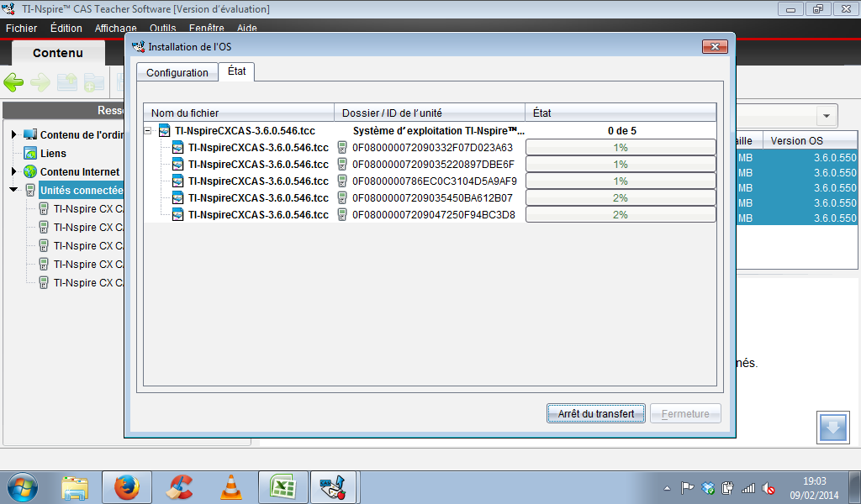861x504 pixels.
Task: Click handheld icon beside ID 0F0800007209035220897DBE6F
Action: tap(342, 165)
